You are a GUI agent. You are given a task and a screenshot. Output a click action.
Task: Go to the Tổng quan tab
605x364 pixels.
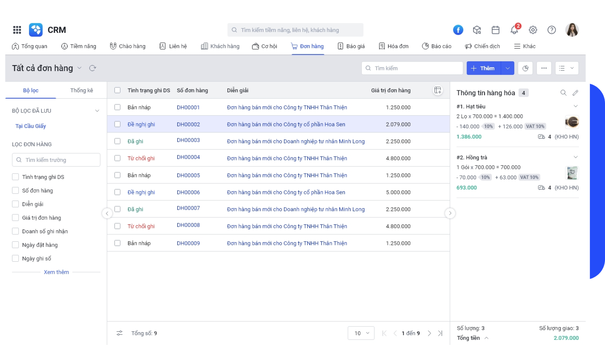pyautogui.click(x=29, y=46)
